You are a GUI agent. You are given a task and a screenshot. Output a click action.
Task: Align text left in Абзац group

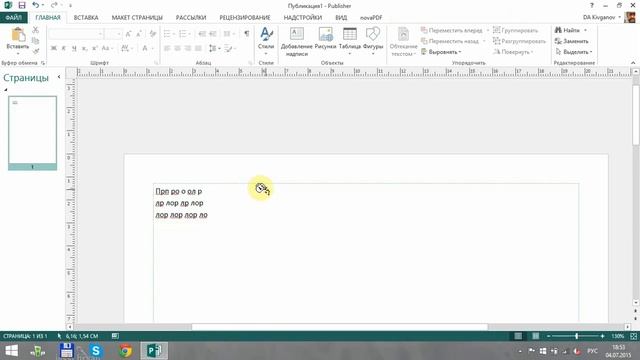click(167, 48)
